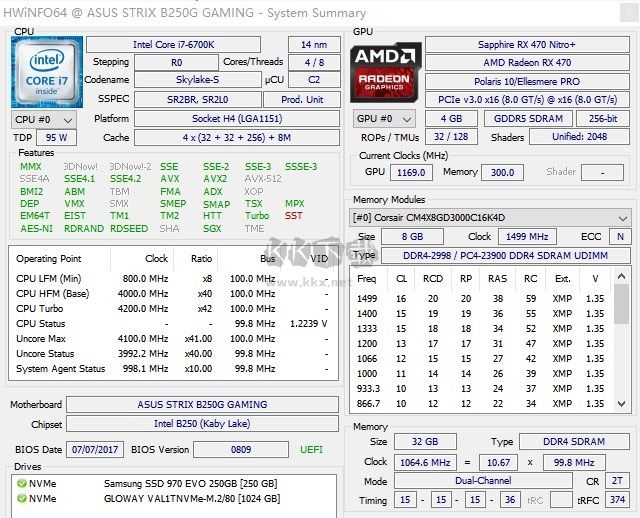Click the memory Size 32 GB field

425,442
